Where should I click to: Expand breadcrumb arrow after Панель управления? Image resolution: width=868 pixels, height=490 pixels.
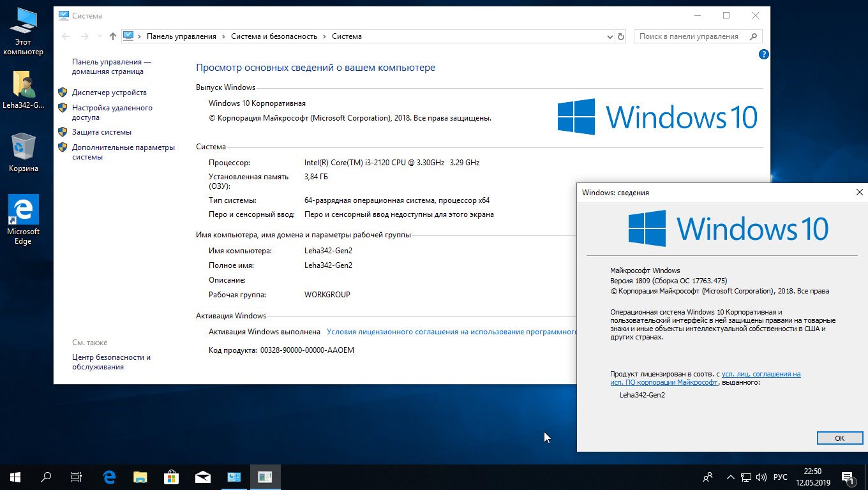pyautogui.click(x=223, y=36)
